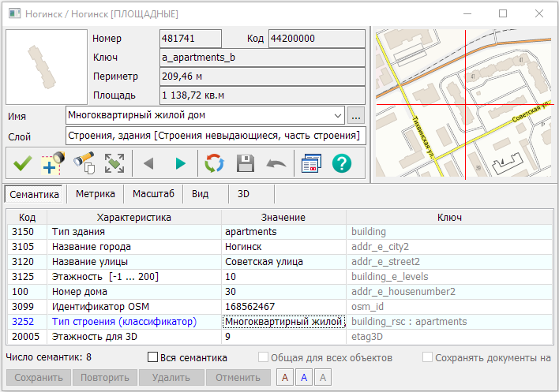Check the 'Сохранять документы на' checkbox

pos(427,358)
